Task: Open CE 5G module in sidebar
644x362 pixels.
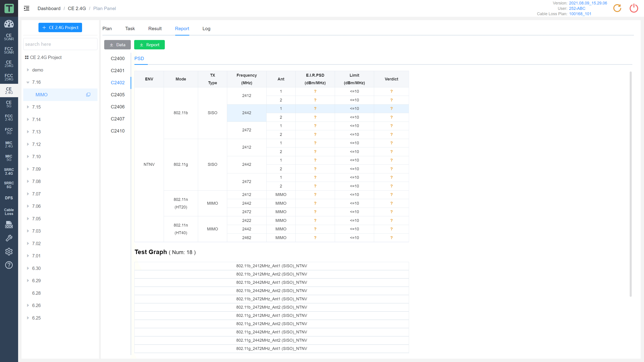Action: tap(9, 104)
